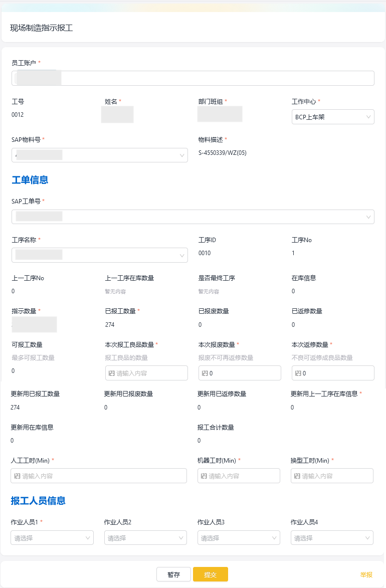Image resolution: width=386 pixels, height=588 pixels.
Task: Click the 本次返修数量 input field
Action: (333, 373)
